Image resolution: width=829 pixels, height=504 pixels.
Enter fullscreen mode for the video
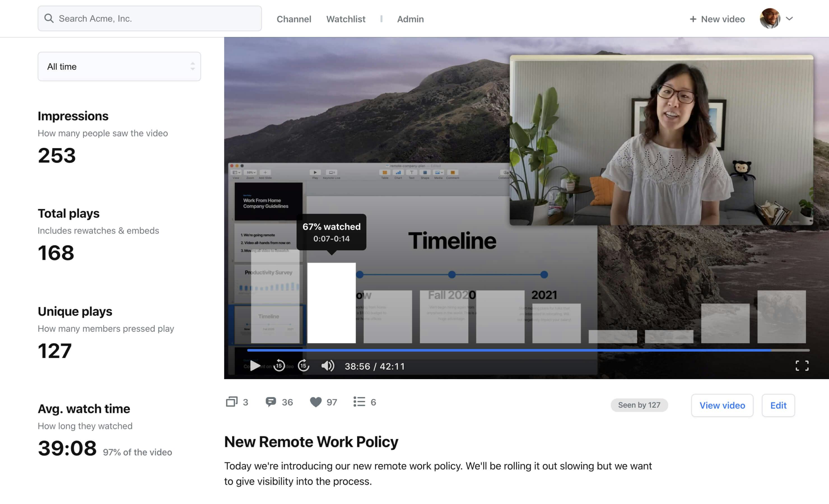click(802, 366)
